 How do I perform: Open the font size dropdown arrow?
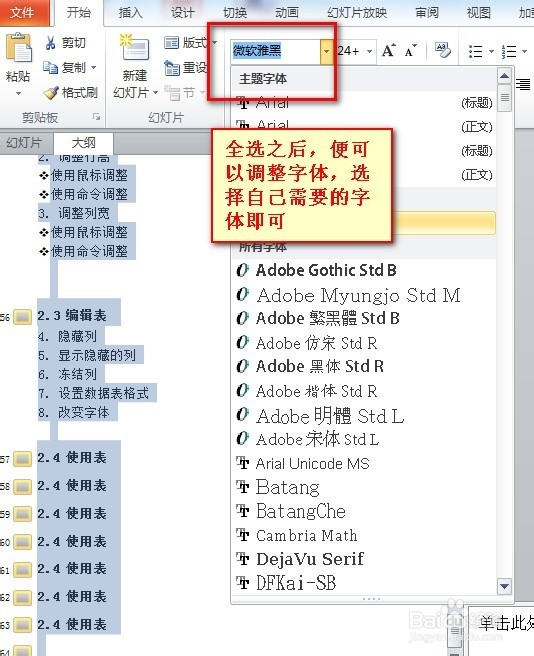[x=370, y=51]
